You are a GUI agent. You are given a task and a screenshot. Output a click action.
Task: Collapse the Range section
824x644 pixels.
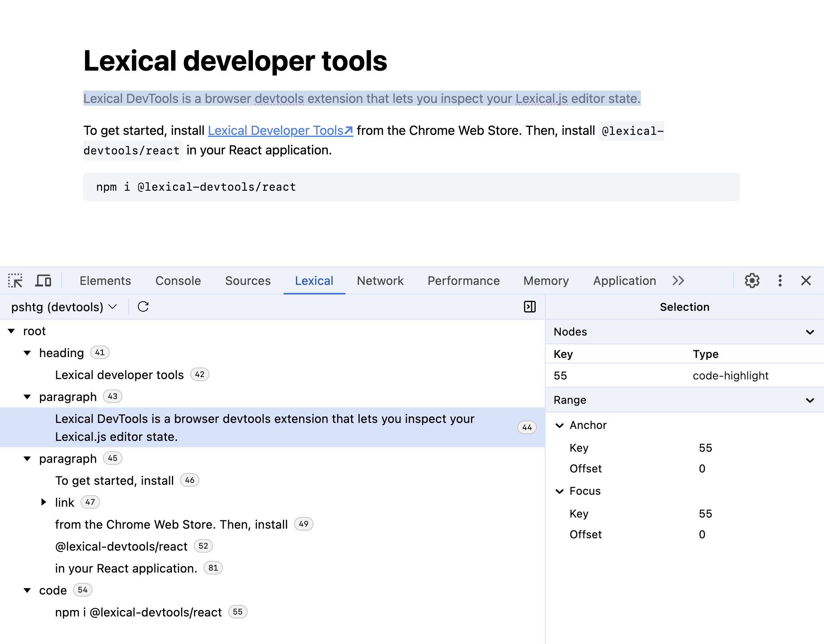click(810, 400)
